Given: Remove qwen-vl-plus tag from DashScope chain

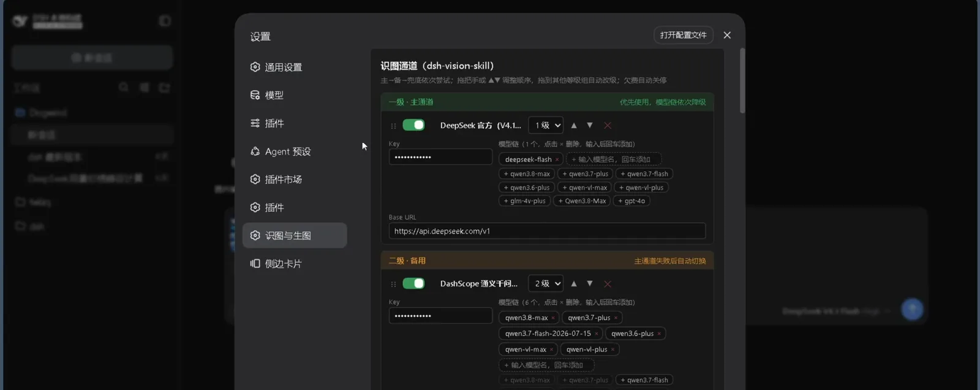Looking at the screenshot, I should (612, 350).
